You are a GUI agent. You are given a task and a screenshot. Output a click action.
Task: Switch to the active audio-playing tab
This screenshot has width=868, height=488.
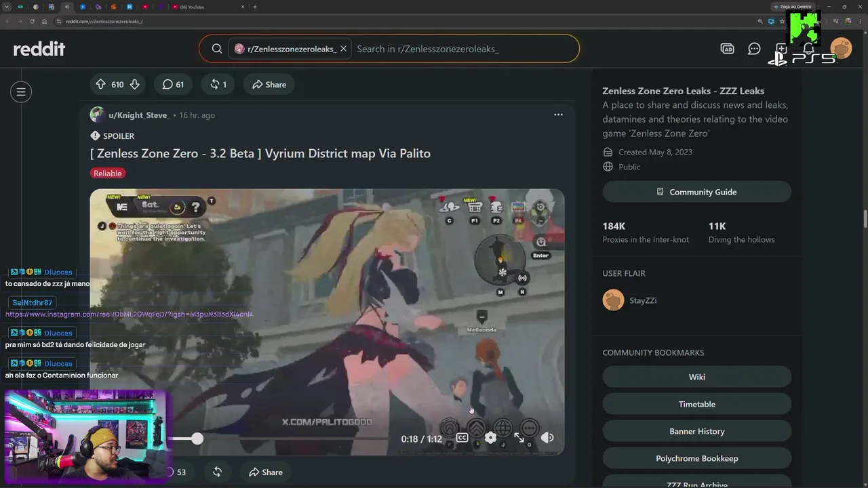coord(67,7)
